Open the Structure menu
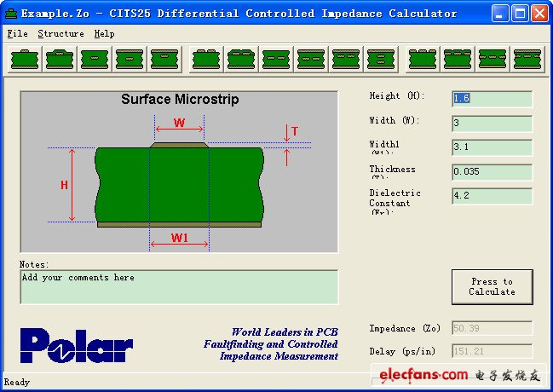This screenshot has height=392, width=553. pos(60,33)
